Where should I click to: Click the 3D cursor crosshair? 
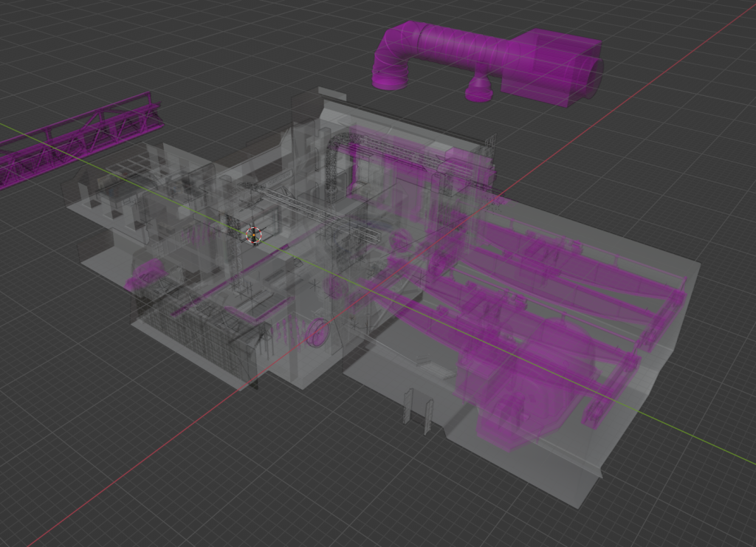click(x=254, y=235)
